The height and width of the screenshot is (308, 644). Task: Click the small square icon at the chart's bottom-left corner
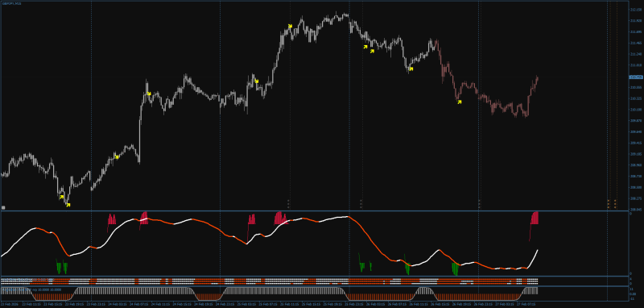[x=3, y=208]
